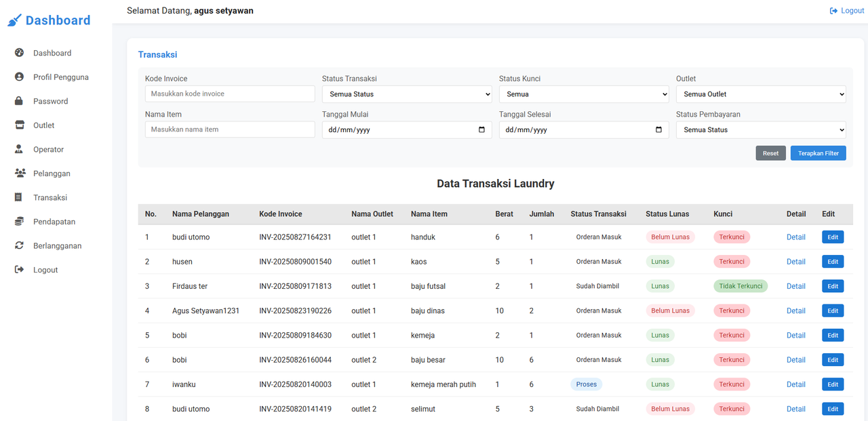The image size is (868, 421).
Task: Click the Profil Pengguna user icon
Action: pyautogui.click(x=19, y=77)
